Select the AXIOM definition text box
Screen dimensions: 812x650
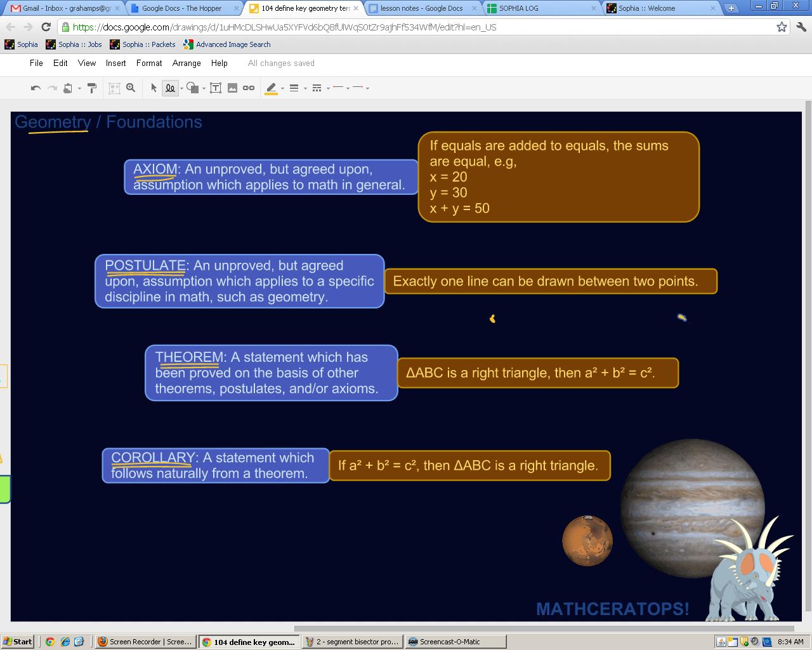pos(271,177)
